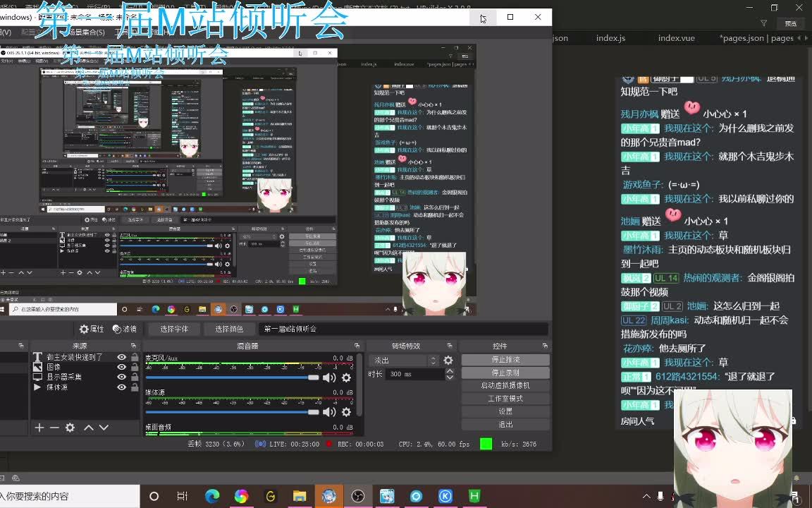812x508 pixels.
Task: Increase transition duration with up stepper
Action: point(450,371)
